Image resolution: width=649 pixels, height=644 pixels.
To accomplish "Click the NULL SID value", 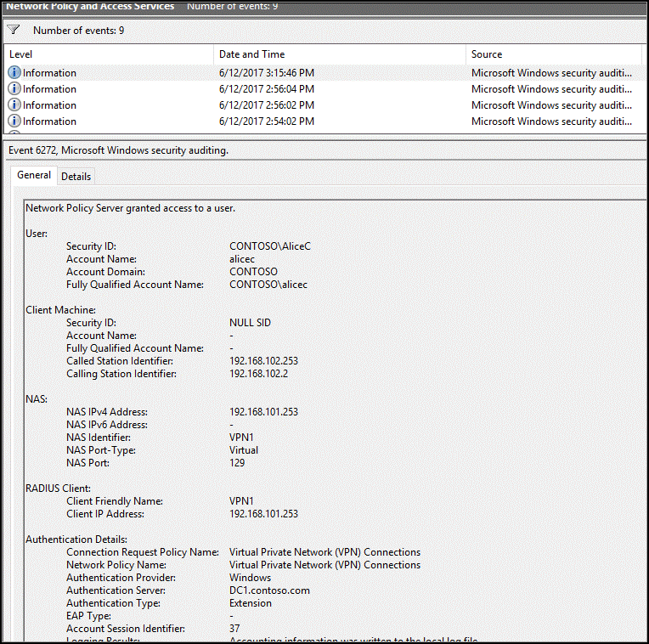I will click(250, 323).
